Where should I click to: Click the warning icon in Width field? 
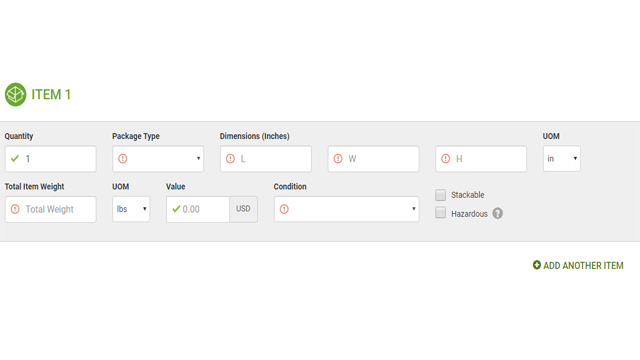338,159
